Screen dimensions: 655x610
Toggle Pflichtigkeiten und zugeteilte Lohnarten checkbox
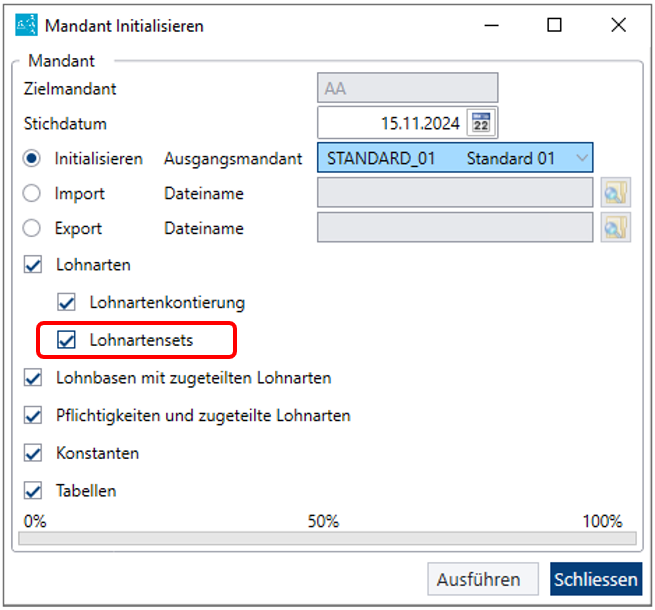pyautogui.click(x=33, y=416)
